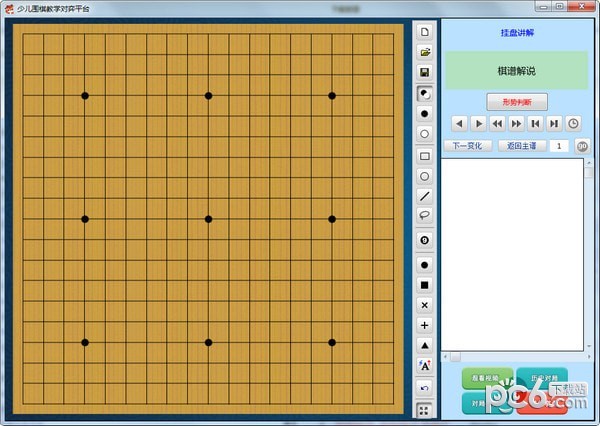Pick the lasso selection tool
600x426 pixels.
[424, 215]
